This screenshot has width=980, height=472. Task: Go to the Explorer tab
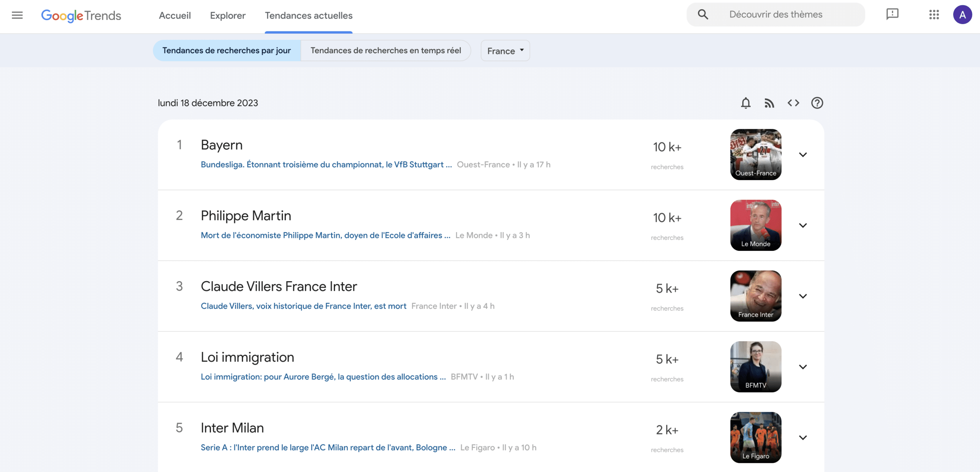pyautogui.click(x=228, y=16)
